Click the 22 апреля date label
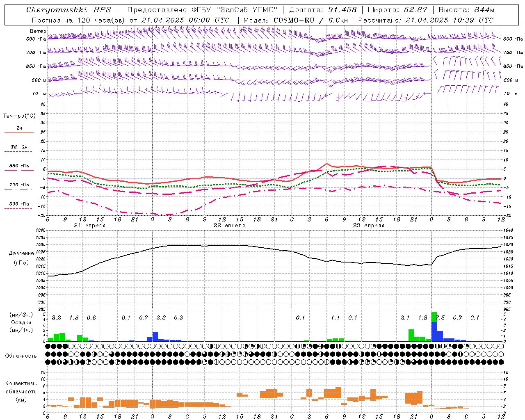525x420 pixels. (x=229, y=226)
